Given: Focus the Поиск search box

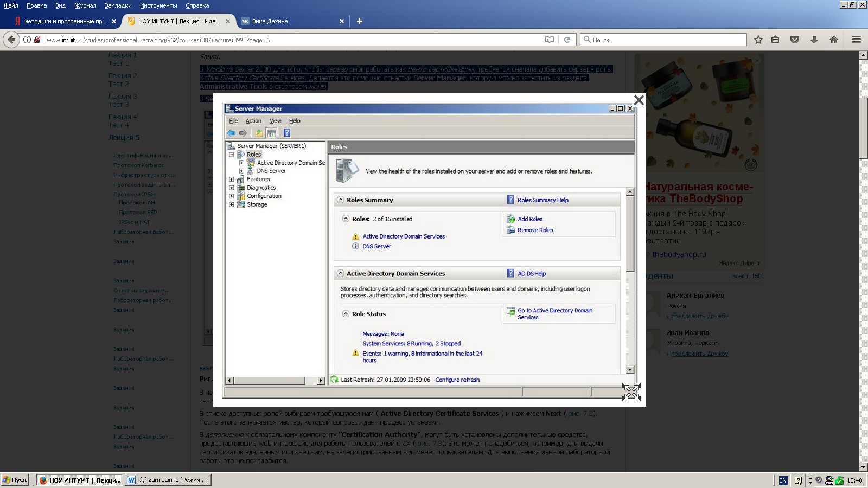Looking at the screenshot, I should pos(663,40).
